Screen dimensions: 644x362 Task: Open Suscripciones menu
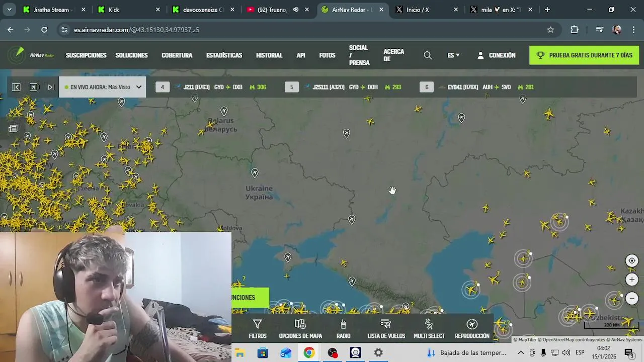coord(86,55)
